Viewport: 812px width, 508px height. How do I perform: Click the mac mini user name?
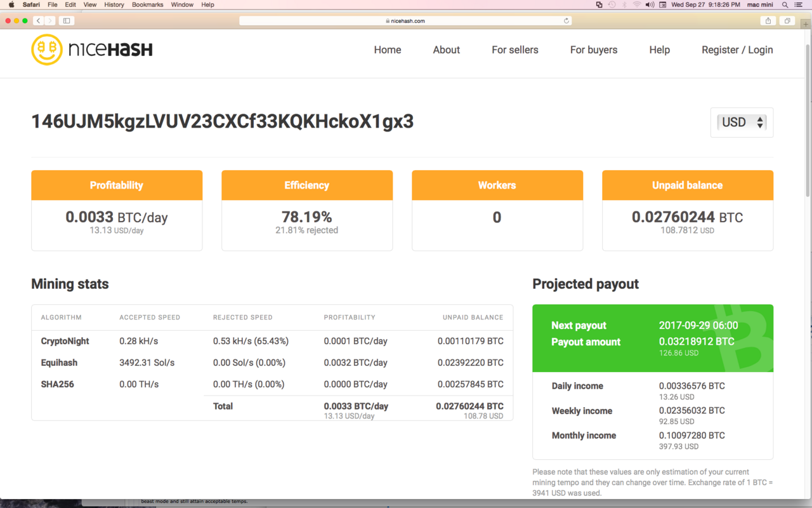point(760,4)
